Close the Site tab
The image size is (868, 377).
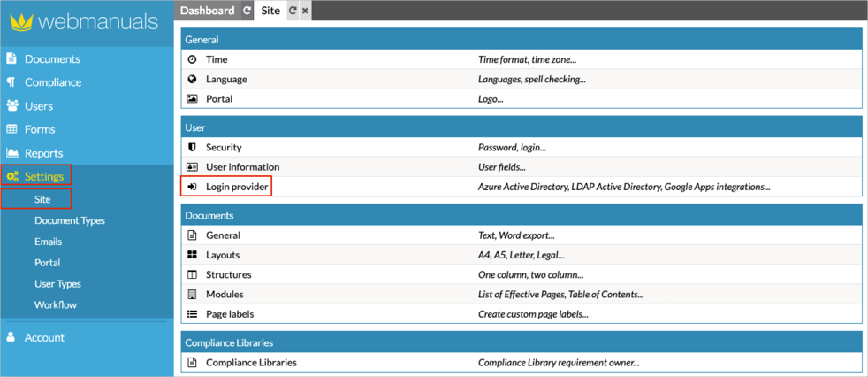(305, 11)
